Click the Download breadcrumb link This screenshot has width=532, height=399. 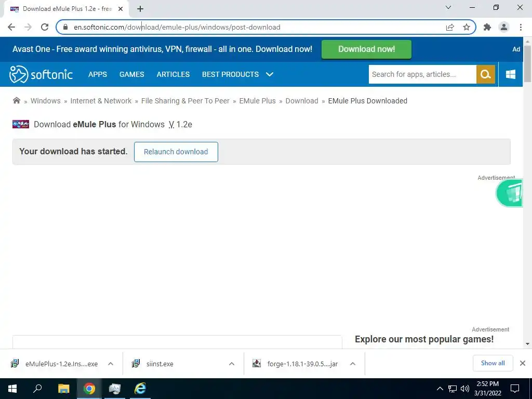302,101
